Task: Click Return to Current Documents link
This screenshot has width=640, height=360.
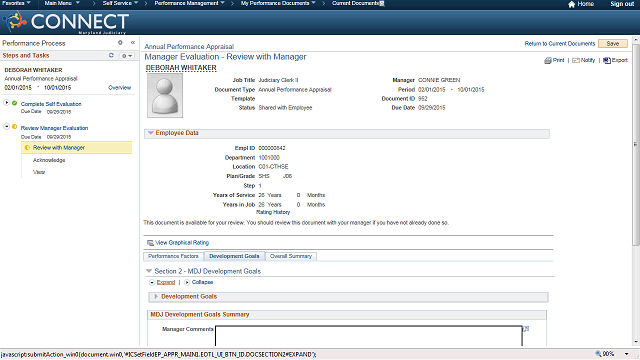Action: click(560, 44)
